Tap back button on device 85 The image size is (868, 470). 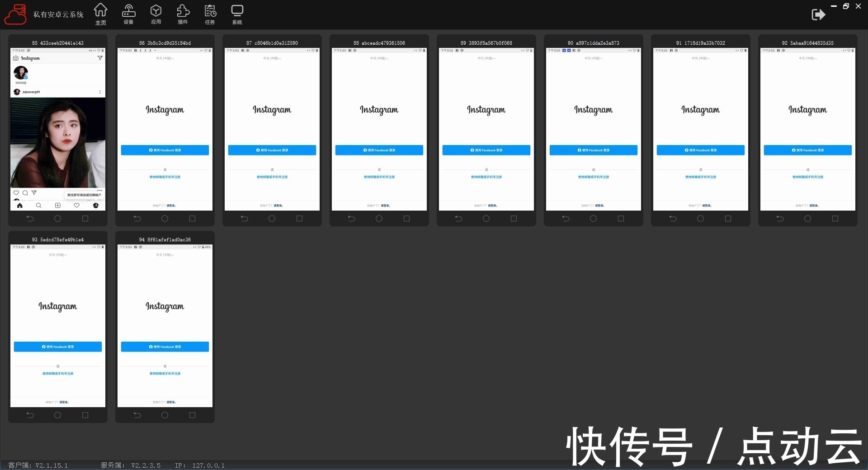click(x=30, y=219)
